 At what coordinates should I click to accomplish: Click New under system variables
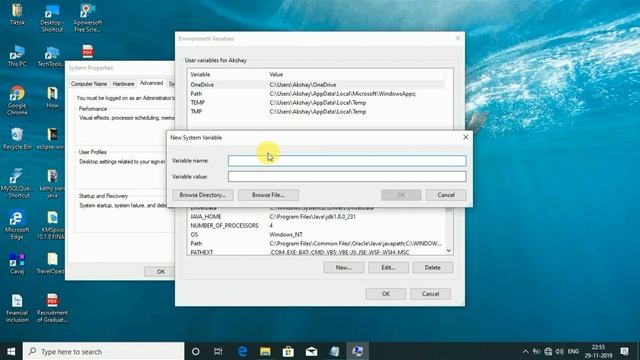click(x=344, y=268)
